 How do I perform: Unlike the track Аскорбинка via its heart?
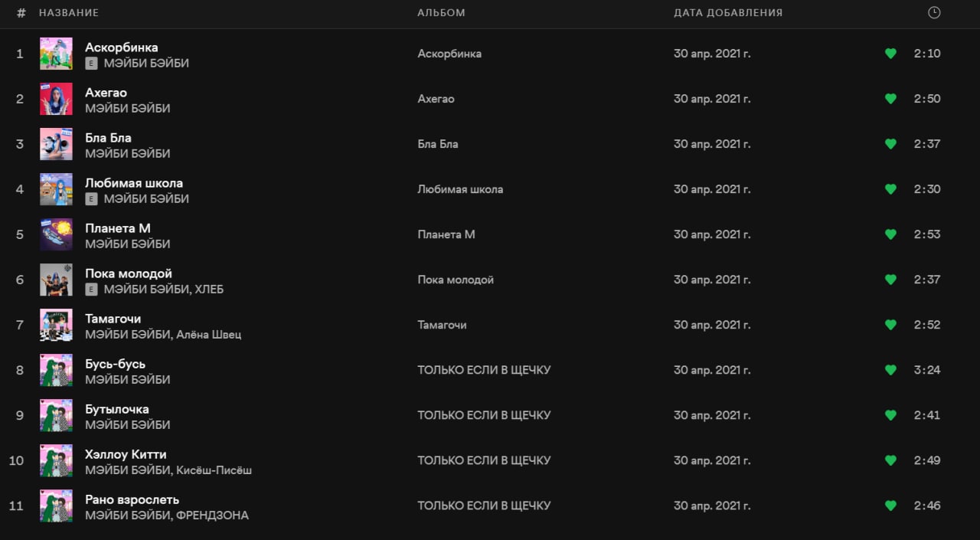(x=890, y=54)
